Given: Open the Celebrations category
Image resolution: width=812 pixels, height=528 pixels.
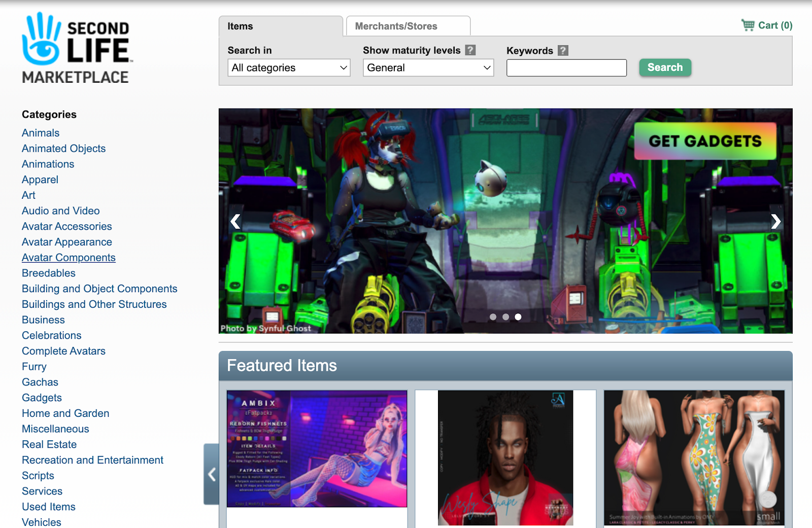Looking at the screenshot, I should point(52,336).
